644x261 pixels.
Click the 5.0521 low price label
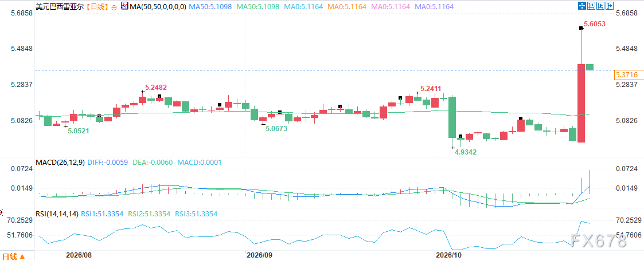click(x=79, y=131)
